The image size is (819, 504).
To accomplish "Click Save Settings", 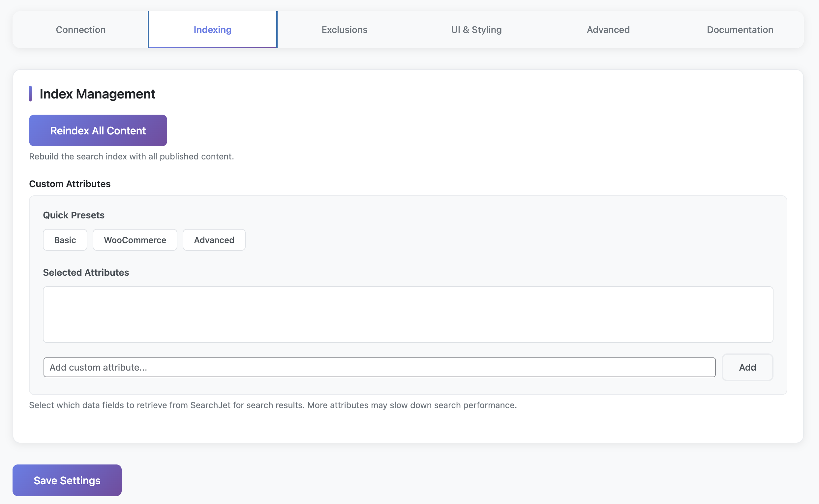I will [67, 480].
